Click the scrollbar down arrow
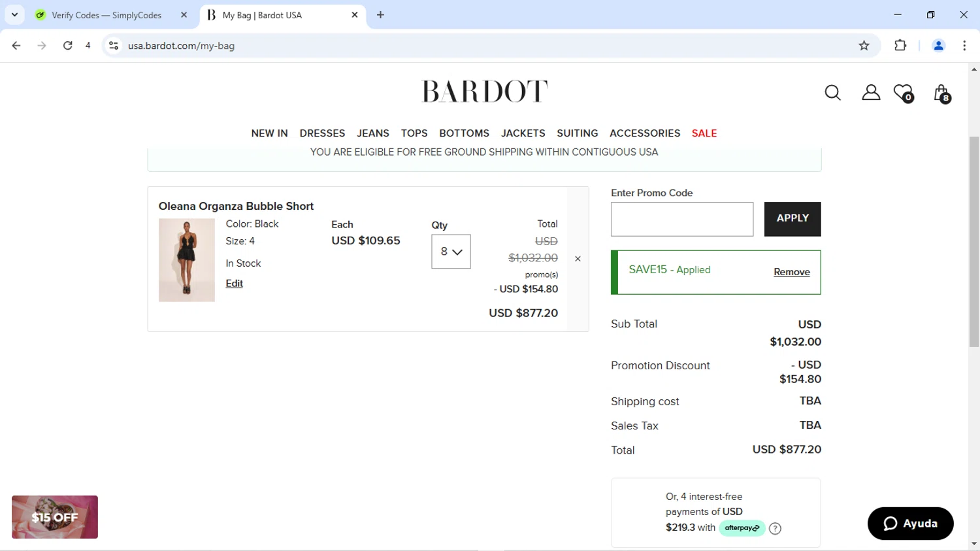The width and height of the screenshot is (980, 551). [974, 544]
